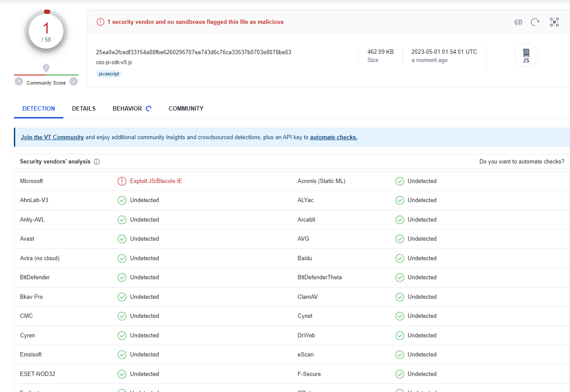This screenshot has height=392, width=570.
Task: Click the info icon beside Security vendors' analysis
Action: (x=97, y=162)
